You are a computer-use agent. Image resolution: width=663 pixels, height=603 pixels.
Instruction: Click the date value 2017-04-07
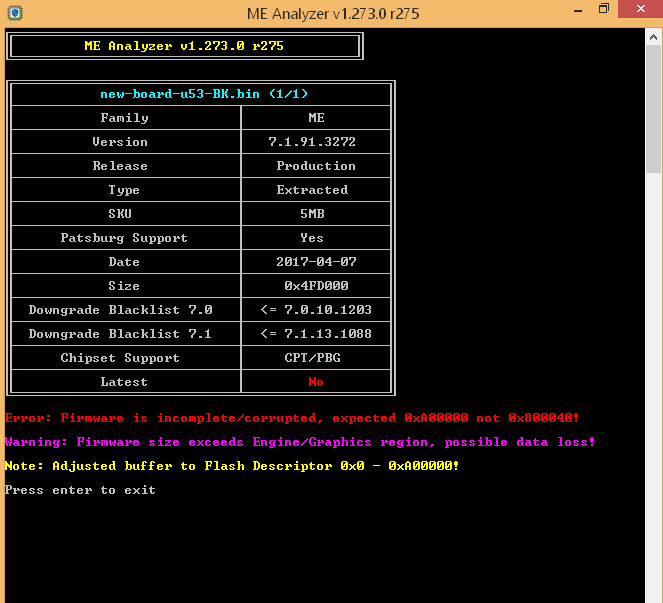coord(316,262)
